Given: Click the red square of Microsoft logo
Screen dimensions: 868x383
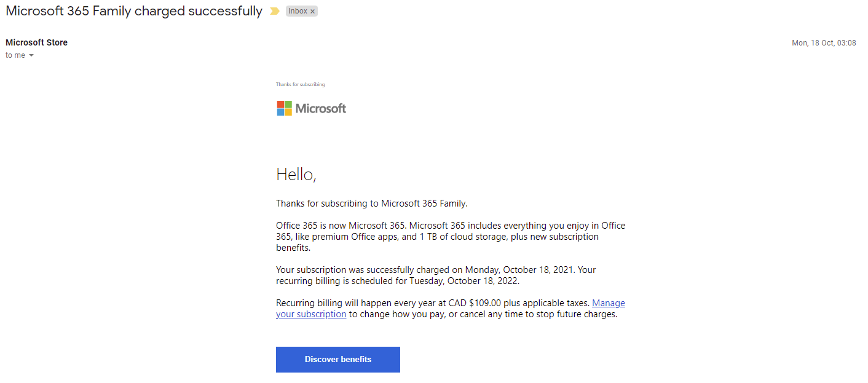Looking at the screenshot, I should (x=280, y=105).
